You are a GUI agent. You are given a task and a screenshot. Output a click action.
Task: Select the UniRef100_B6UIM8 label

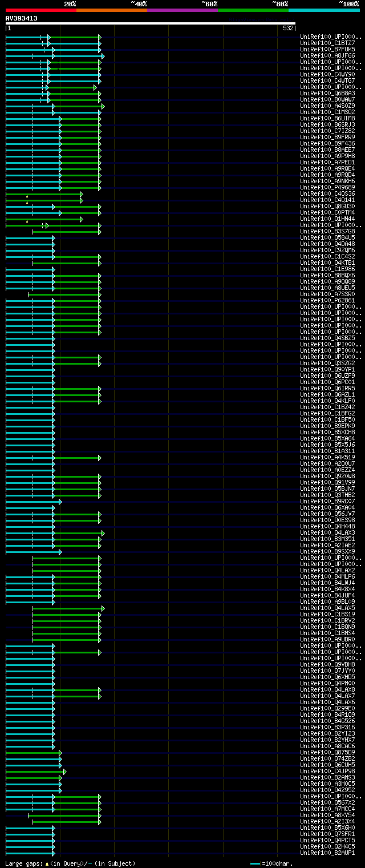[328, 118]
